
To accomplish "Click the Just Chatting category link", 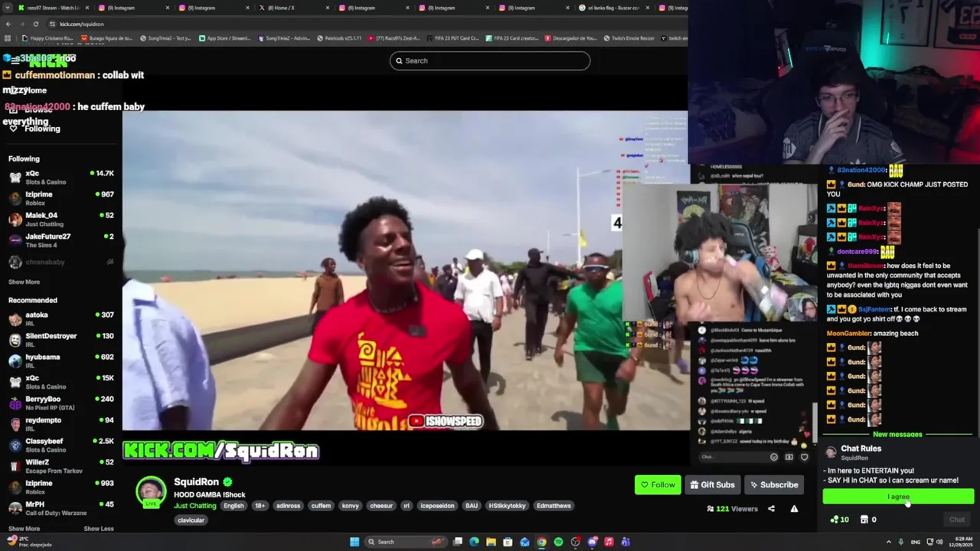I will pyautogui.click(x=194, y=506).
